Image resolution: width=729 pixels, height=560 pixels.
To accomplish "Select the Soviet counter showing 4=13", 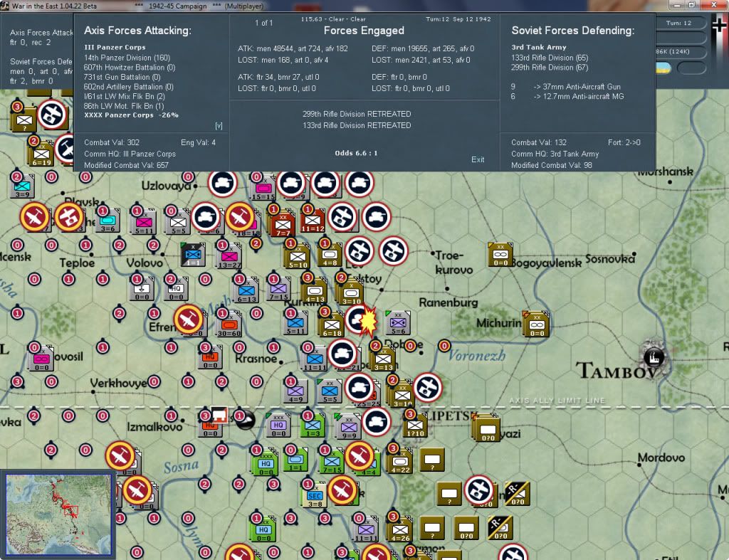I will click(314, 291).
